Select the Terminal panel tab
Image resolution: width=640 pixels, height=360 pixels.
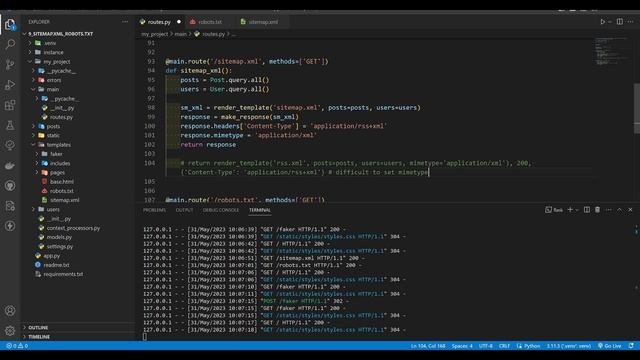click(260, 210)
